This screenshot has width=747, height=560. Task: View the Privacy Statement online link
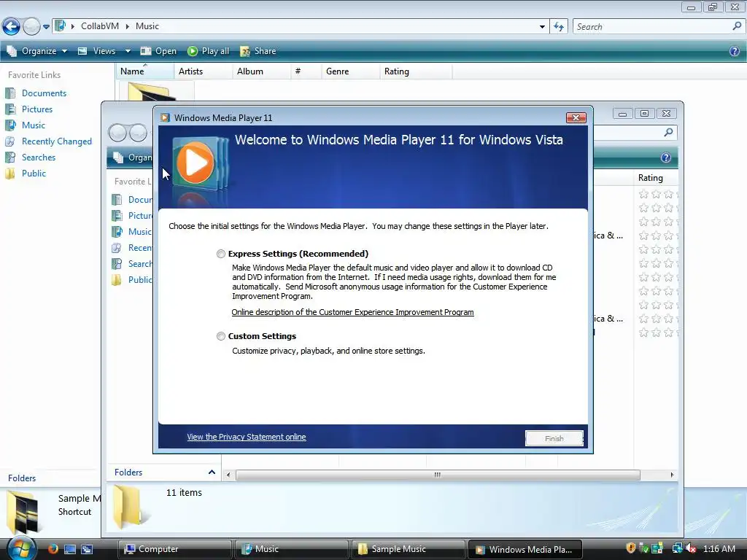click(247, 437)
